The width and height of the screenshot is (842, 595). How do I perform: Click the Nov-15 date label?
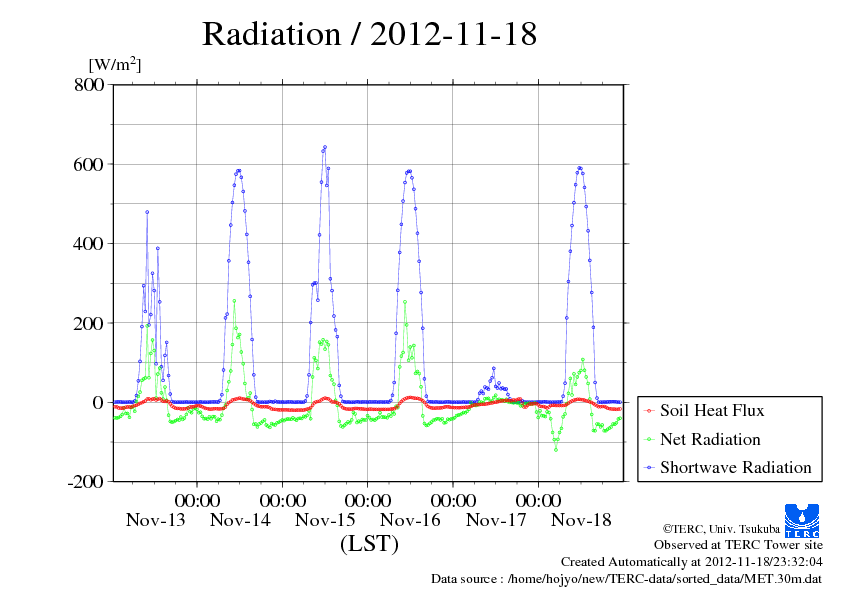(325, 520)
